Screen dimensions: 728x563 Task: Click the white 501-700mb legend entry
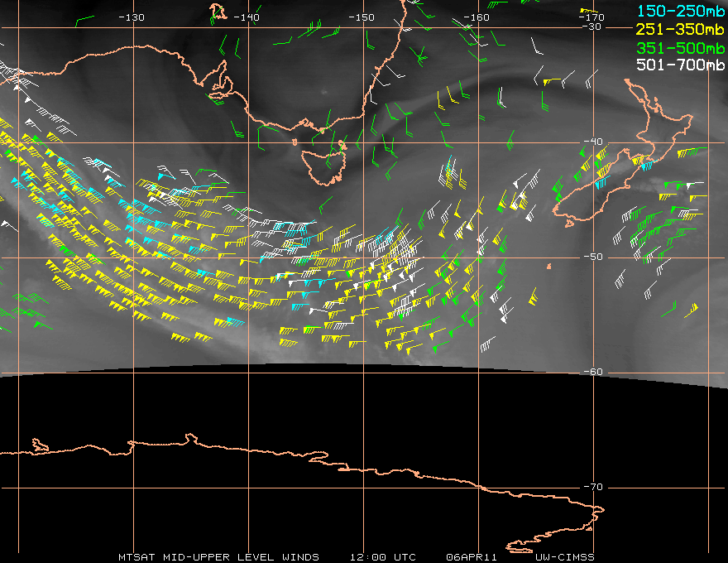coord(680,65)
